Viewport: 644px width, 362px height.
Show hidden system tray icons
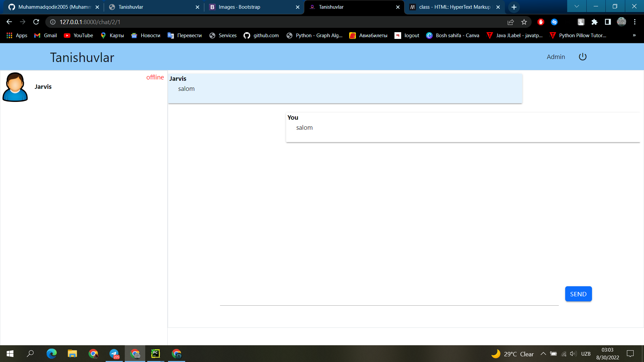click(543, 354)
